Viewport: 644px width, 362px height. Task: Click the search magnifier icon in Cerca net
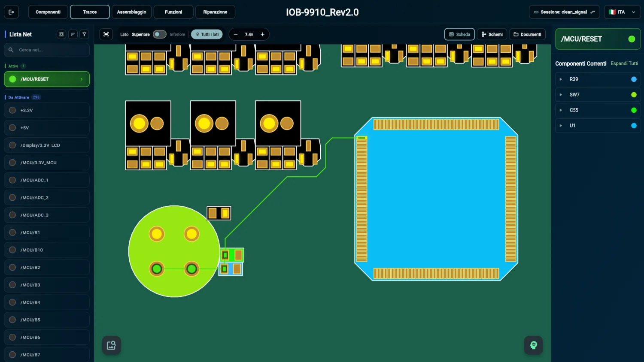click(11, 50)
